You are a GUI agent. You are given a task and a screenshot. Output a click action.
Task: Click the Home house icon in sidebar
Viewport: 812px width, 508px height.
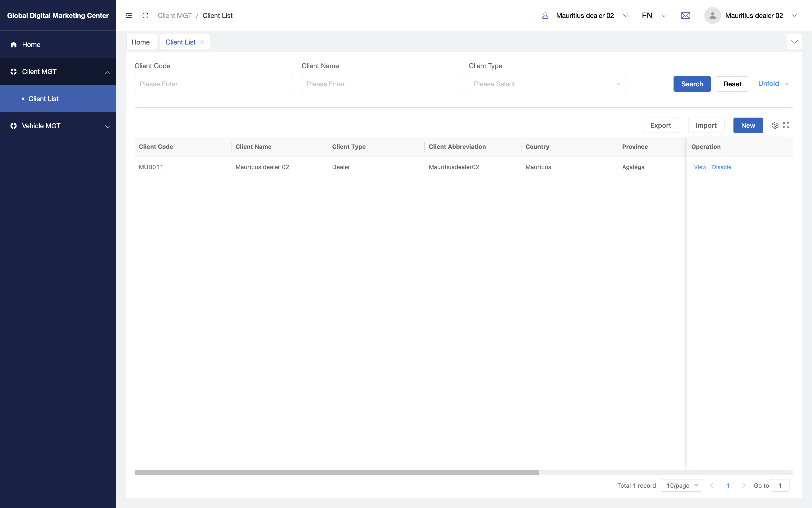[14, 44]
